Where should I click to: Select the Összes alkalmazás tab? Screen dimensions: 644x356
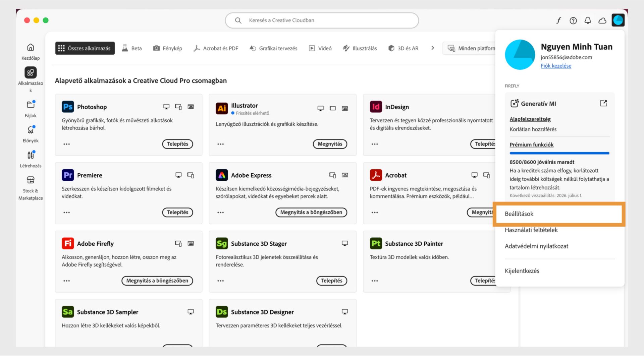85,48
